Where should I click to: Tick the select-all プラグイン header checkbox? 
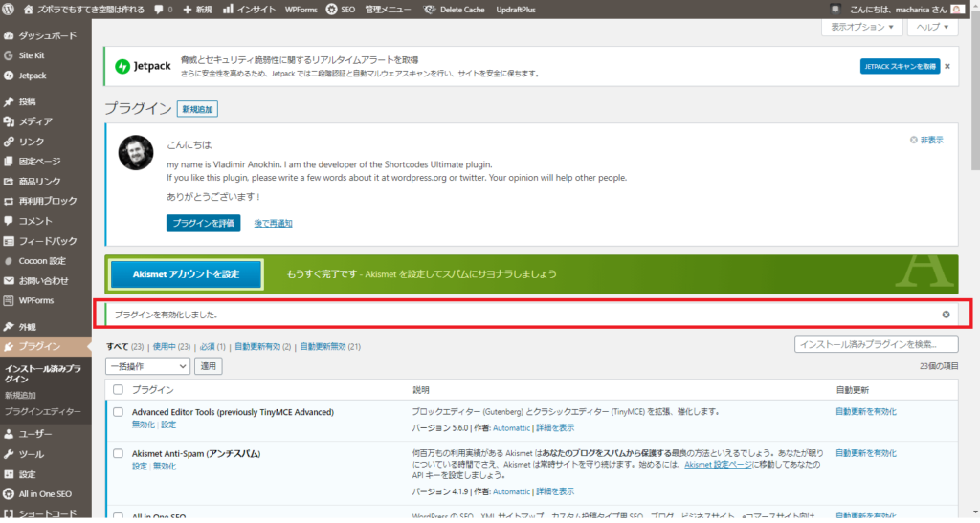tap(118, 390)
